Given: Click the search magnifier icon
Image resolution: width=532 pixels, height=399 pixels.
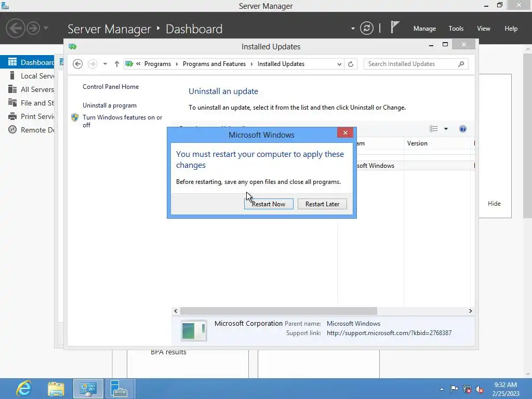Looking at the screenshot, I should (x=461, y=64).
